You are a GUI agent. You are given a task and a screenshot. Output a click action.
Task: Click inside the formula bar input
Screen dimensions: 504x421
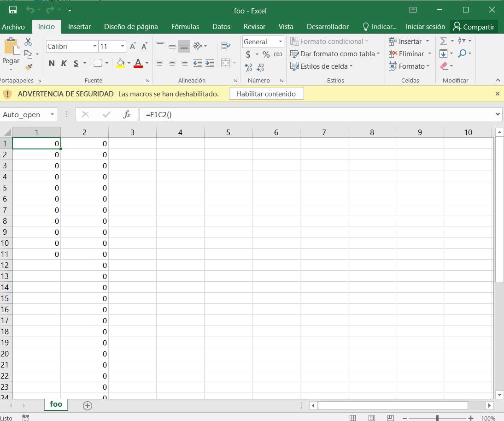318,115
